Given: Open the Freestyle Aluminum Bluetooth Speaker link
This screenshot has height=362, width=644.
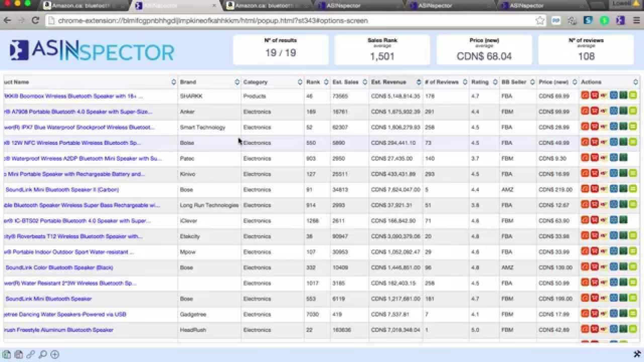Looking at the screenshot, I should [x=59, y=330].
